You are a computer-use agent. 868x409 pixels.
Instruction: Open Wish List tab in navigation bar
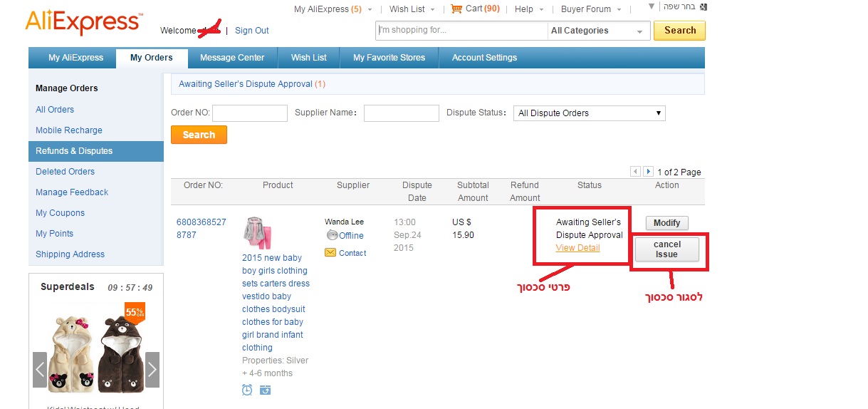coord(309,58)
